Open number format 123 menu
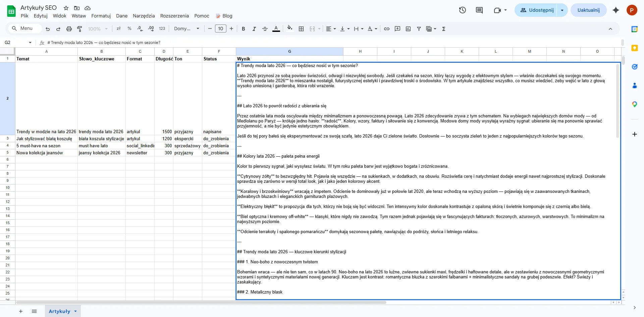644x317 pixels. pos(162,29)
